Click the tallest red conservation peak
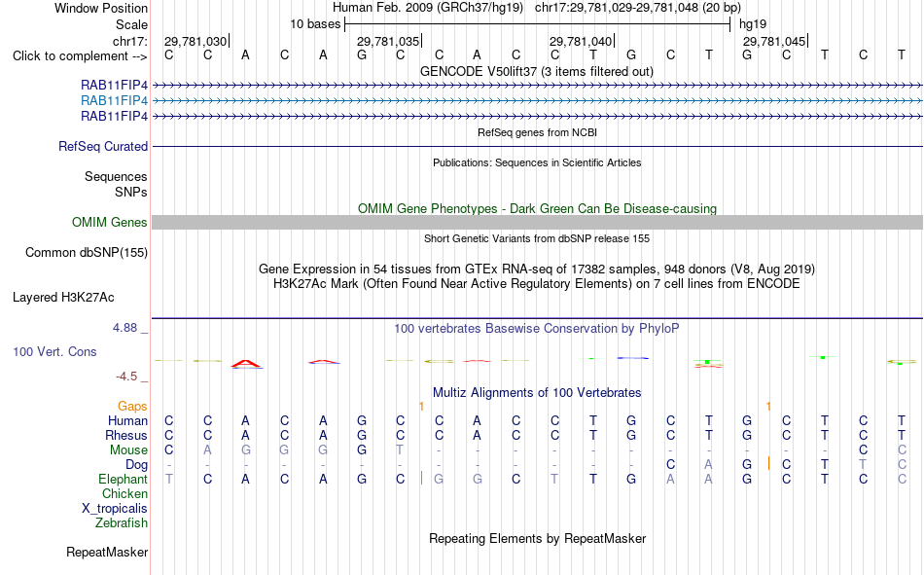Image resolution: width=924 pixels, height=575 pixels. 246,363
